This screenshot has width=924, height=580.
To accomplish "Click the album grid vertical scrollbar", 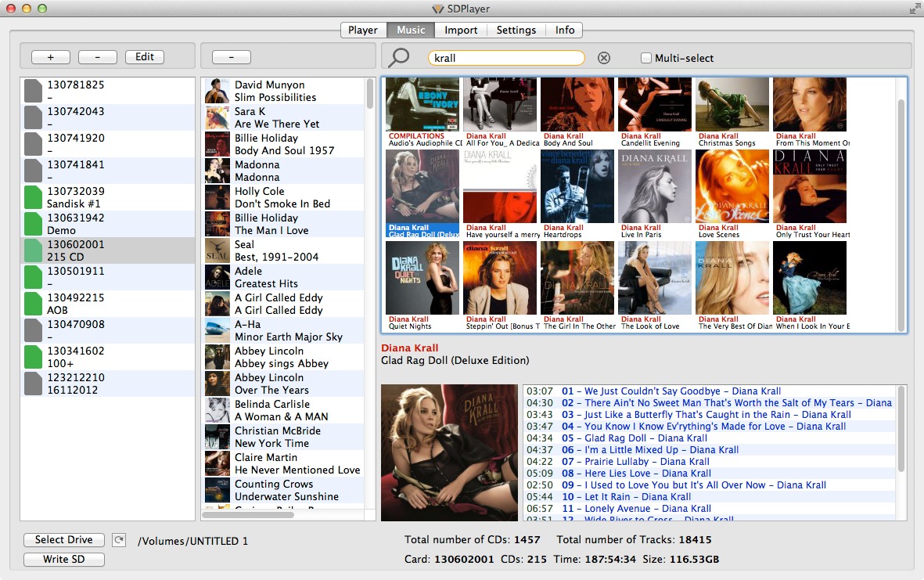I will pyautogui.click(x=901, y=215).
